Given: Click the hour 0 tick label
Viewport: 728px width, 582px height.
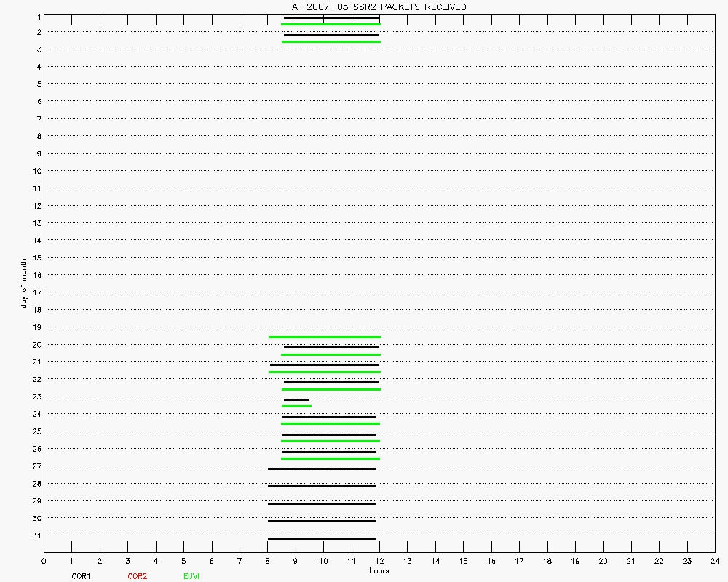Looking at the screenshot, I should (x=44, y=561).
